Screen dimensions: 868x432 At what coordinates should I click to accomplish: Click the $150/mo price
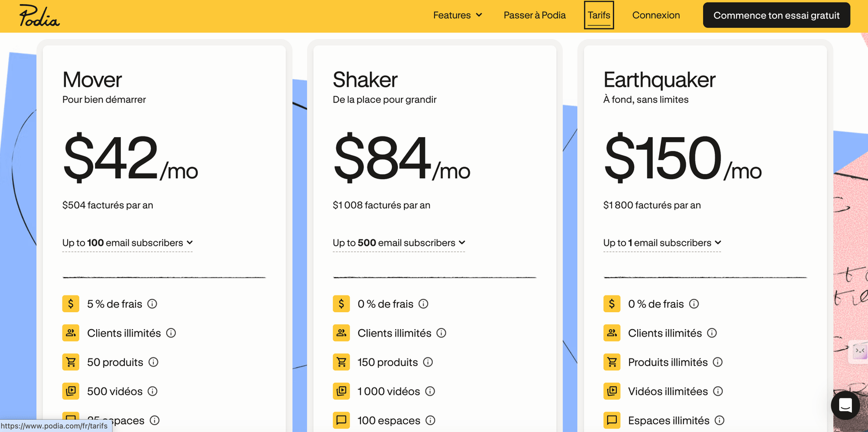pyautogui.click(x=683, y=158)
